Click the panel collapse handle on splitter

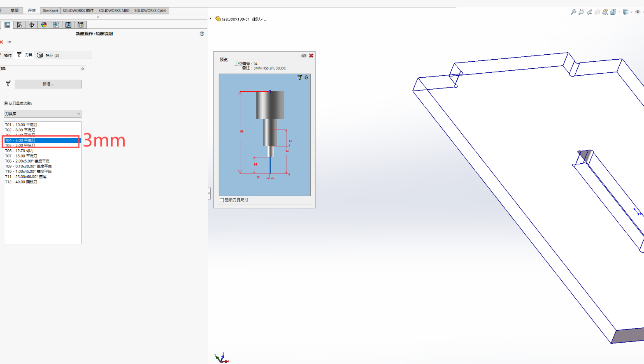click(x=209, y=193)
